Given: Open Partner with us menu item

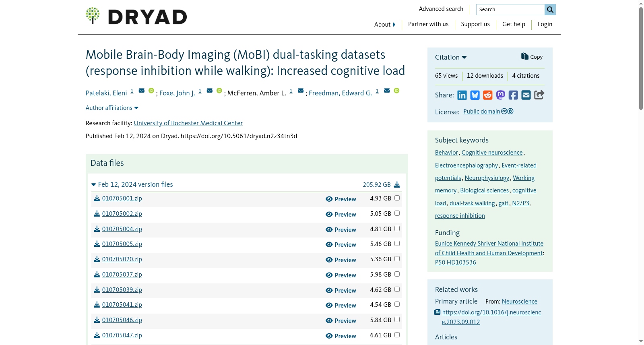Looking at the screenshot, I should [x=428, y=24].
